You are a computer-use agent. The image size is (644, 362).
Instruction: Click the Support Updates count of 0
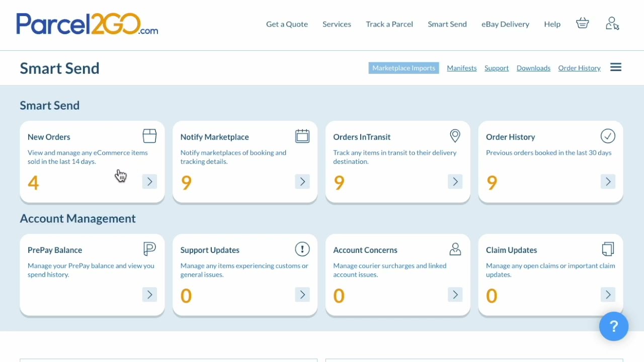186,296
